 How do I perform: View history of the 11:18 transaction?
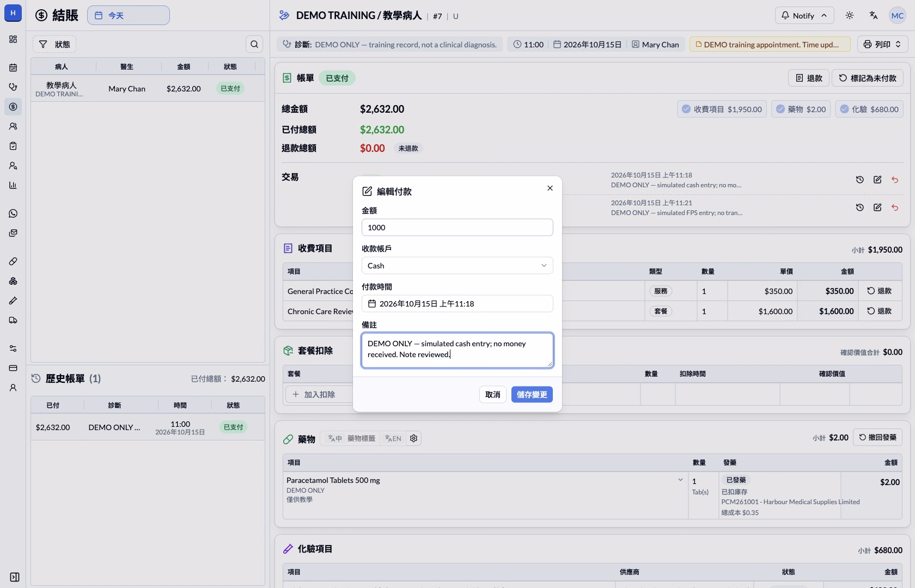860,180
